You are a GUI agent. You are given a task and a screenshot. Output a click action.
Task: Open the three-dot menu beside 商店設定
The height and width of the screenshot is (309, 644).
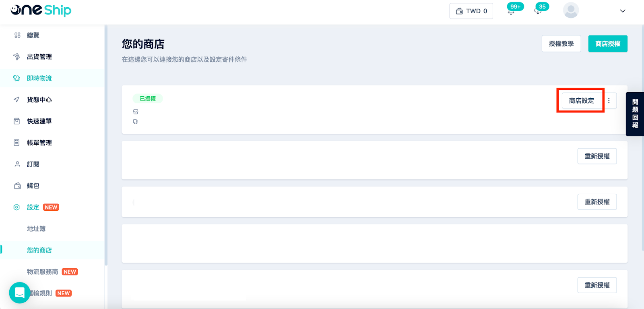coord(609,101)
